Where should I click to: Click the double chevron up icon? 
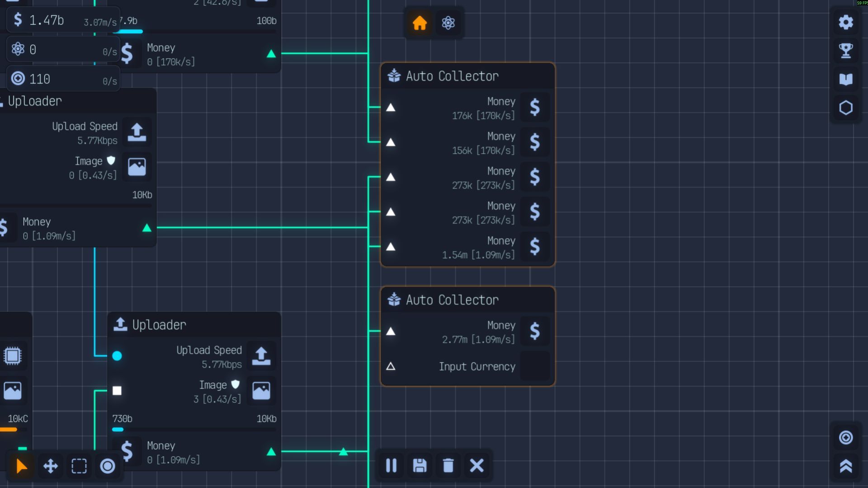click(846, 466)
